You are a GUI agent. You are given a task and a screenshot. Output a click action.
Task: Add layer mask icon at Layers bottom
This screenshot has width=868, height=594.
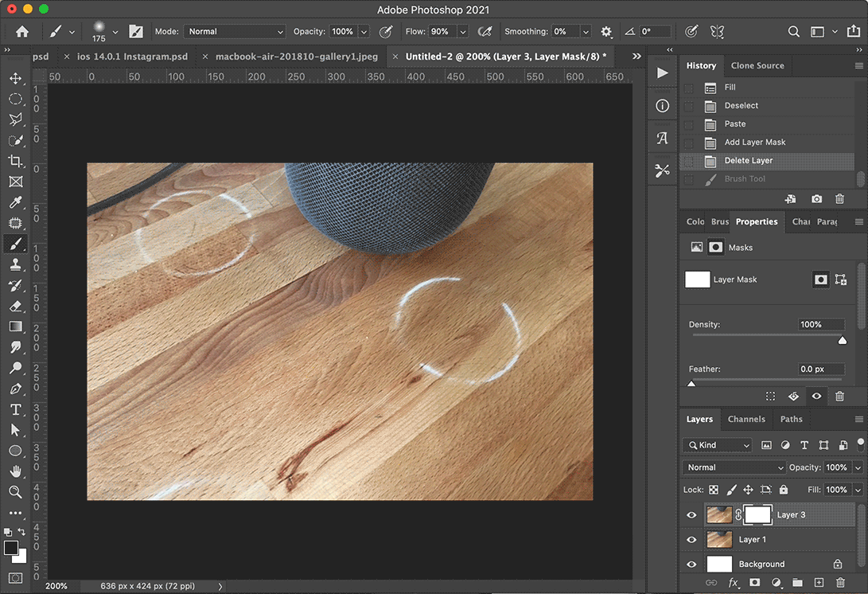tap(754, 582)
